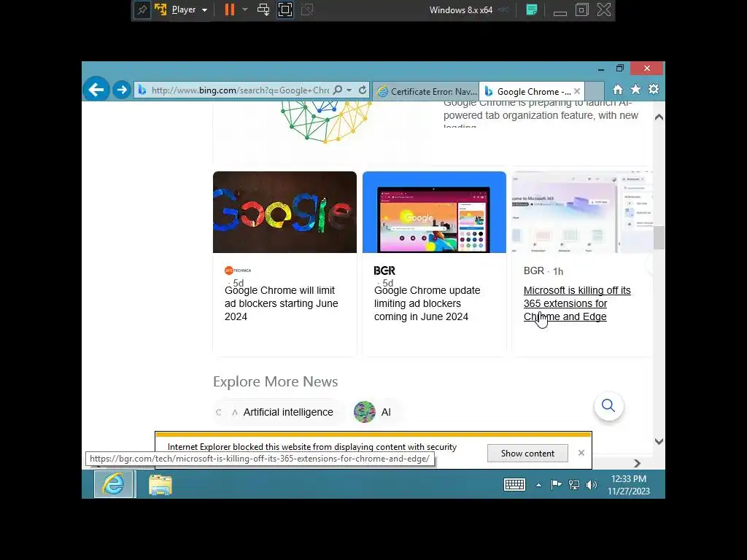The width and height of the screenshot is (747, 560).
Task: Pause the virtual machine
Action: tap(230, 9)
